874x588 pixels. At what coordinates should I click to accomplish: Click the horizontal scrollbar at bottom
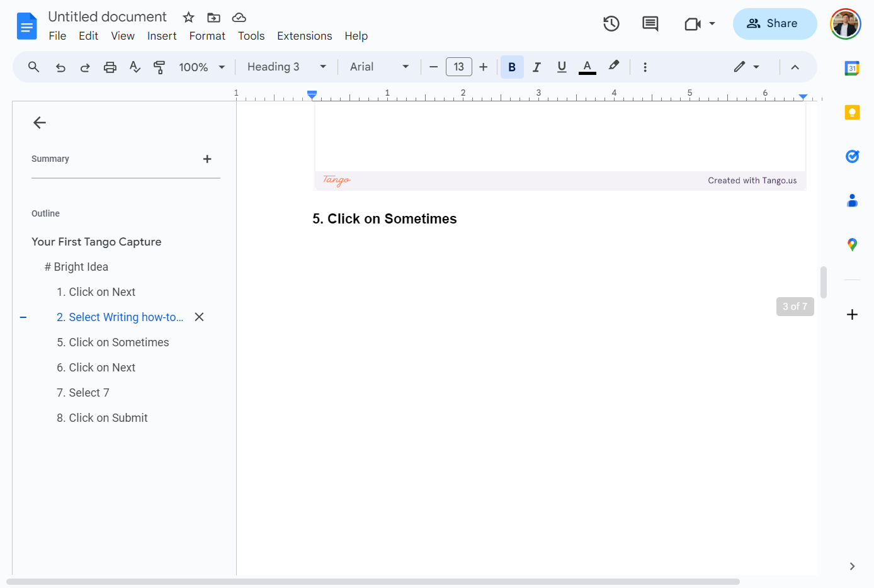(373, 582)
